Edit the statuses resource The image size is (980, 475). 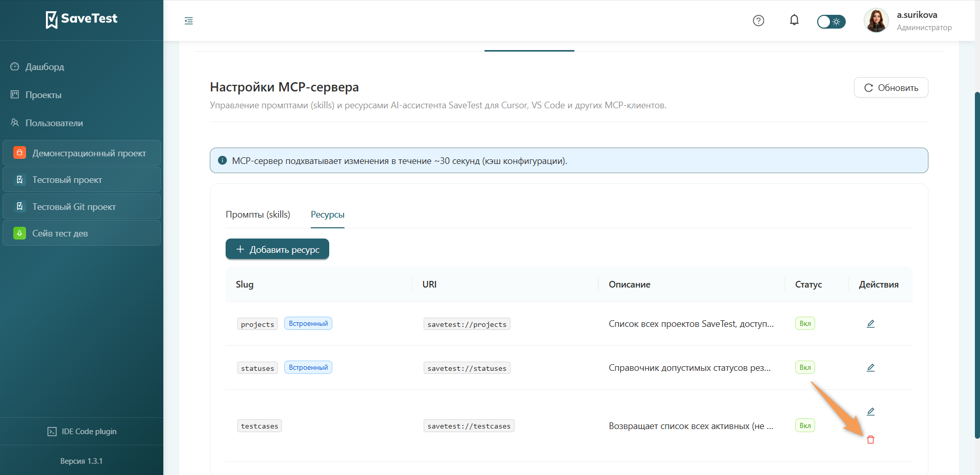tap(871, 368)
